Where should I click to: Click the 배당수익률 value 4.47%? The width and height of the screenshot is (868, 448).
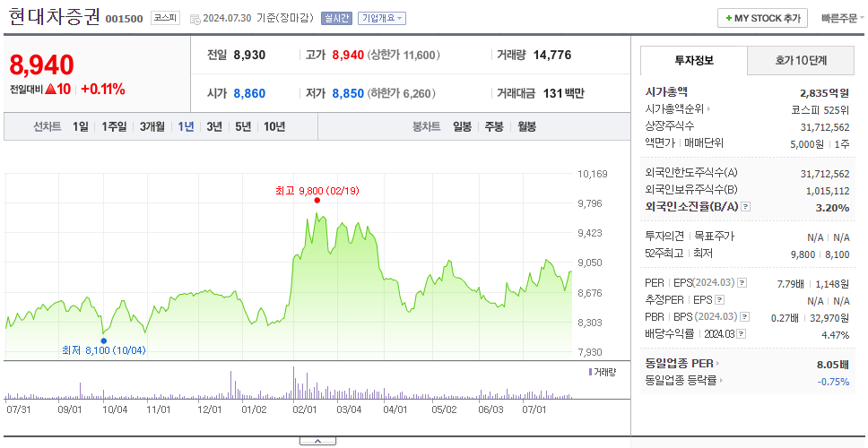[x=836, y=334]
